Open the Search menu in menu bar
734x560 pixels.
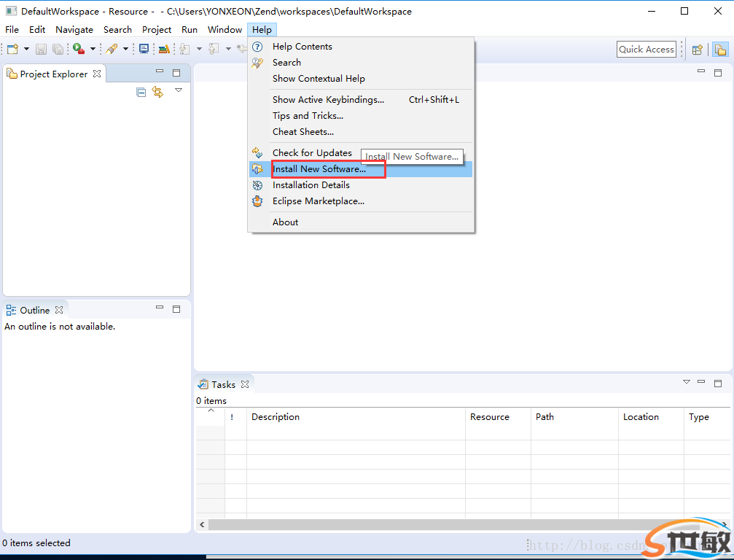[x=117, y=29]
